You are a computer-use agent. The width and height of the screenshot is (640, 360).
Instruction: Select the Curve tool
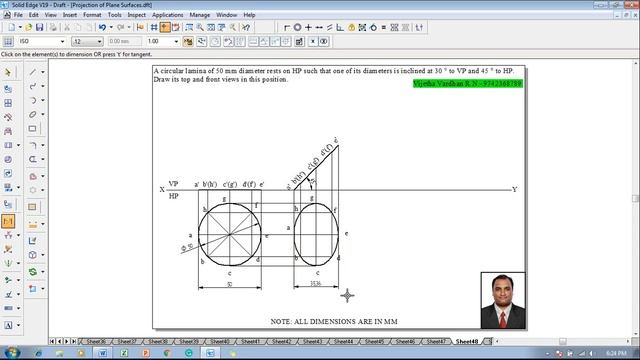[33, 86]
